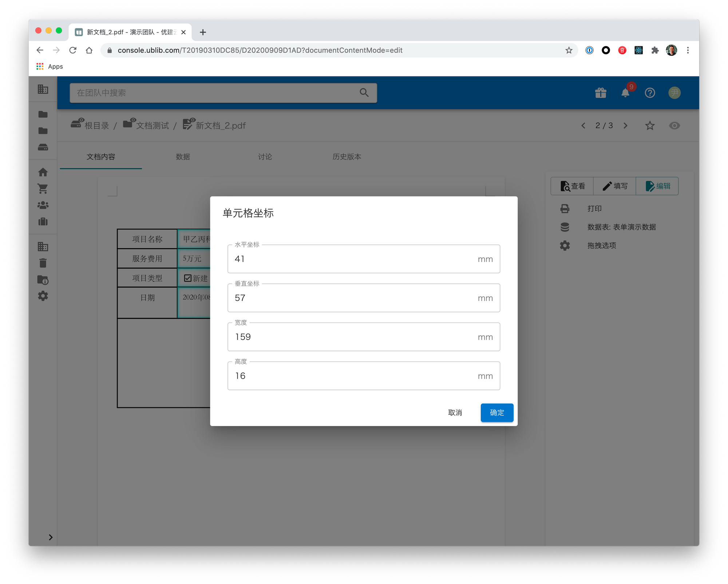Click the gift box icon in header

pos(601,93)
